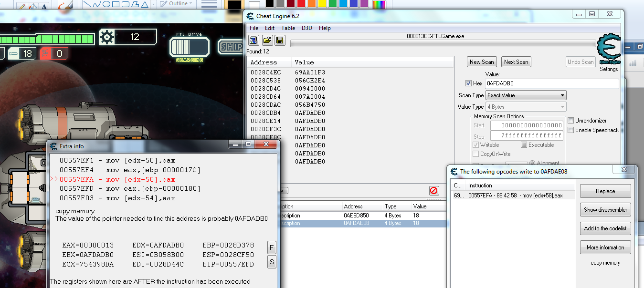Image resolution: width=644 pixels, height=288 pixels.
Task: Open the Table menu
Action: (x=288, y=28)
